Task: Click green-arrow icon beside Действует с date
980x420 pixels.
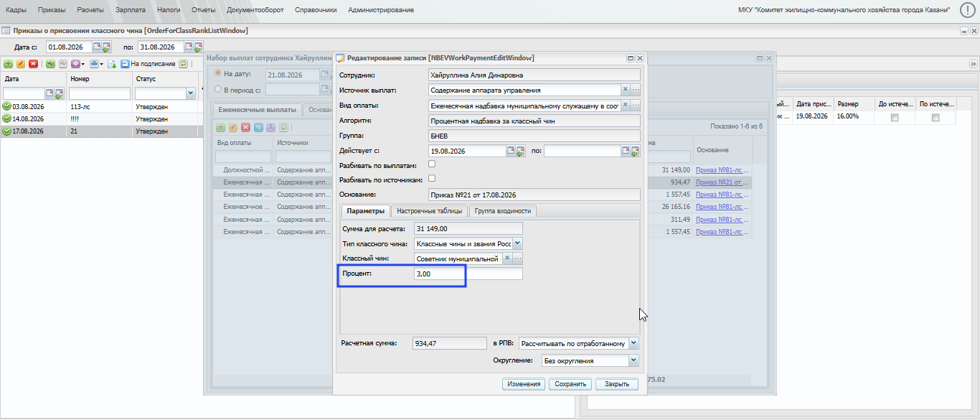Action: pyautogui.click(x=520, y=151)
